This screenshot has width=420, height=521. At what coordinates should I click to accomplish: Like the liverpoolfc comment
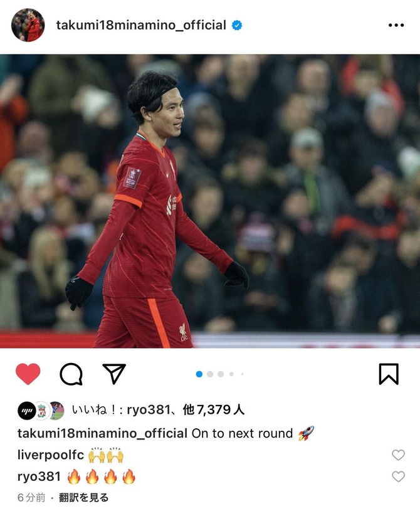tap(398, 455)
